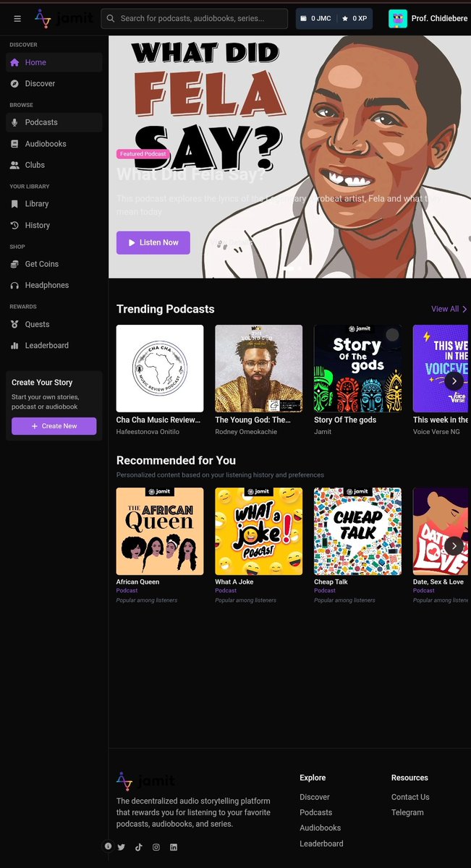Click the Get Coins stack icon
Image resolution: width=471 pixels, height=868 pixels.
14,264
